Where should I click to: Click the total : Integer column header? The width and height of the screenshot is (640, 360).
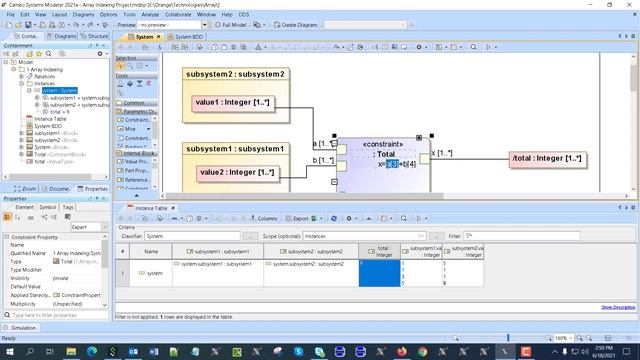click(380, 251)
